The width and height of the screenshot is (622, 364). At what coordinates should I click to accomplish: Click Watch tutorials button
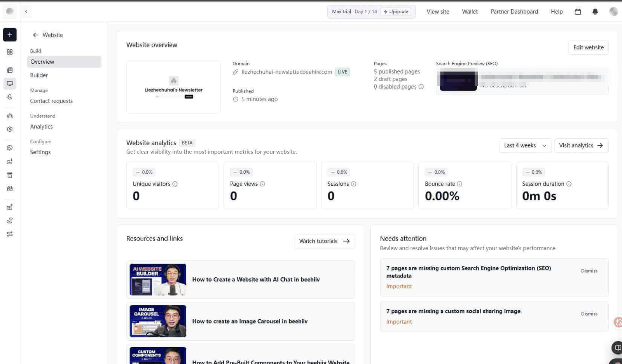tap(325, 241)
